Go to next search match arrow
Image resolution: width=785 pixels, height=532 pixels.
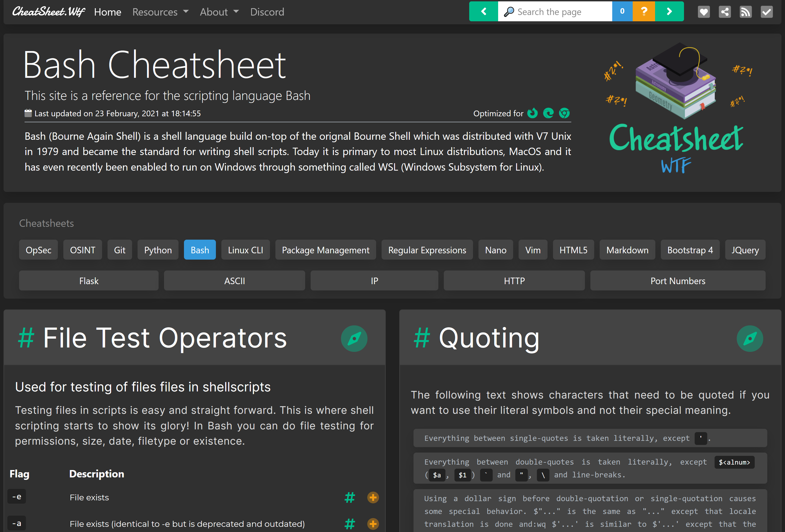(669, 11)
